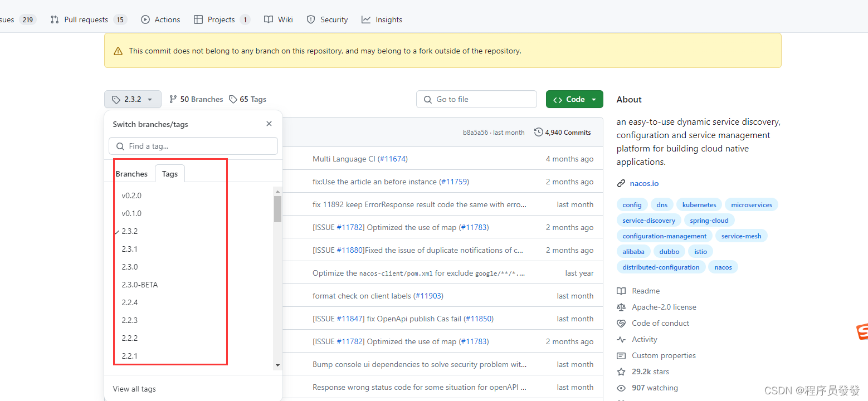This screenshot has width=868, height=401.
Task: Switch to the Tags tab in popup
Action: tap(170, 174)
